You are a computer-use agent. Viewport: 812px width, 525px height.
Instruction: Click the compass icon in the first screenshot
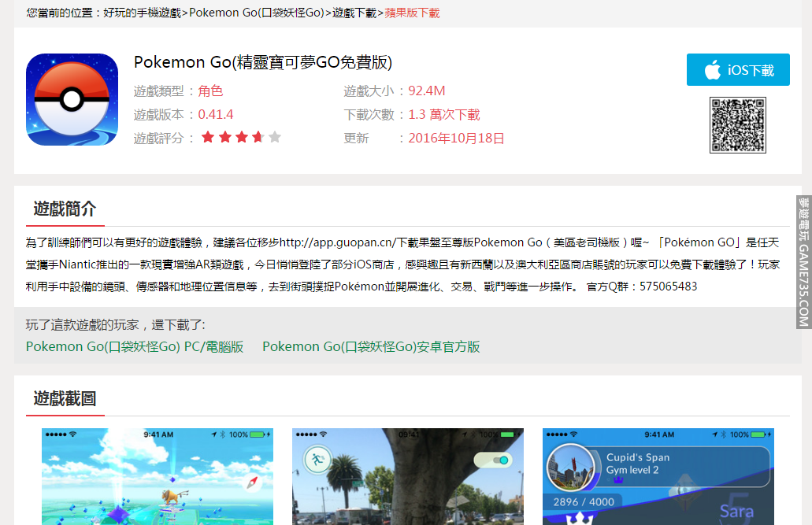click(252, 482)
